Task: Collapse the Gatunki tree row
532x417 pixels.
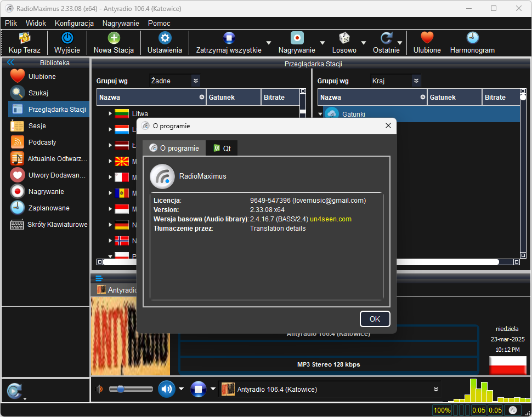Action: coord(320,115)
